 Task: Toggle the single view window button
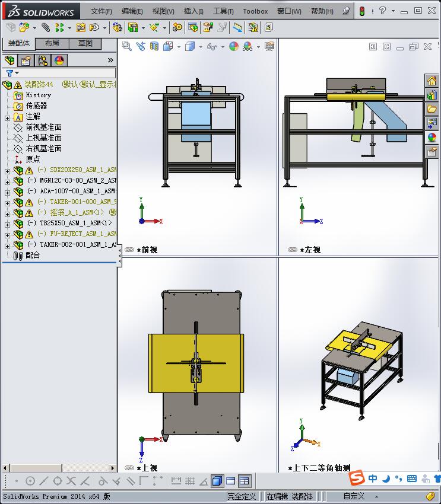(x=231, y=481)
